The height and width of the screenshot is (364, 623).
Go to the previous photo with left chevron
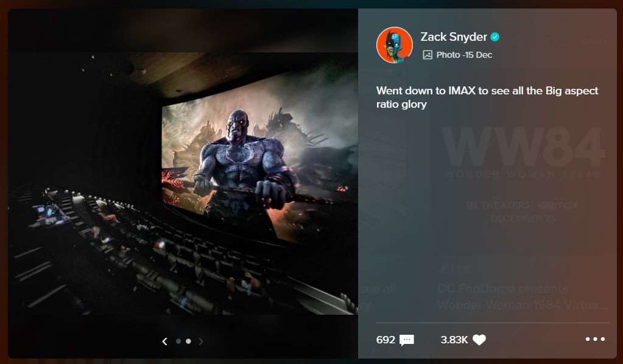pyautogui.click(x=164, y=341)
